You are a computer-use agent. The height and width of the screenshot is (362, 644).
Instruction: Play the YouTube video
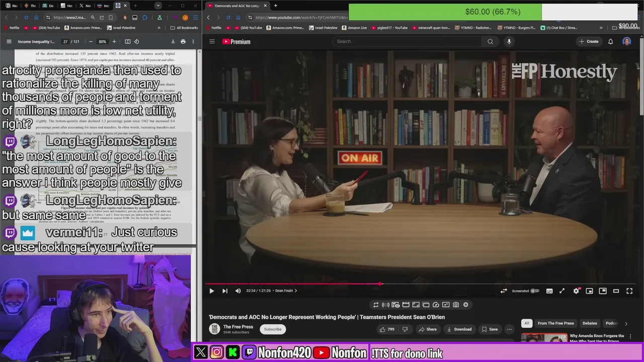211,291
